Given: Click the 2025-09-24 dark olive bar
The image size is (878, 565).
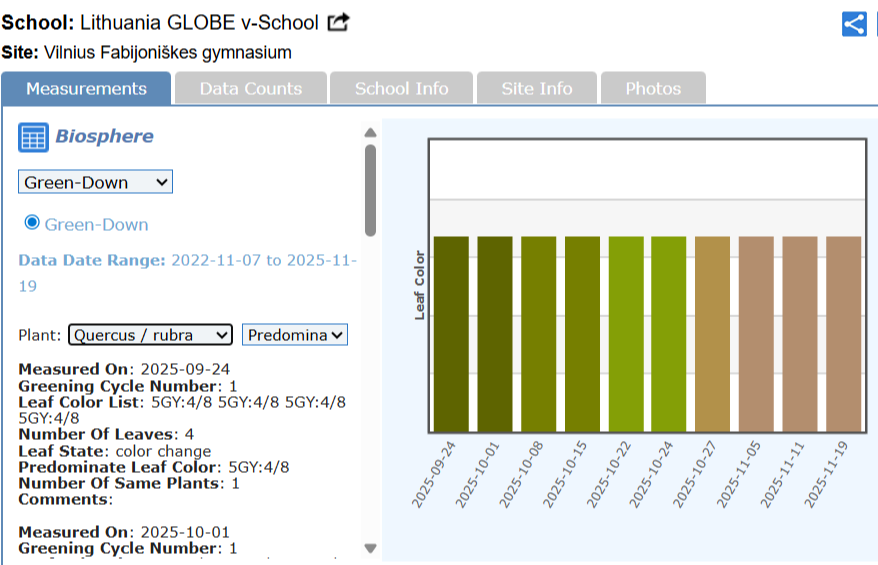Looking at the screenshot, I should pos(451,334).
